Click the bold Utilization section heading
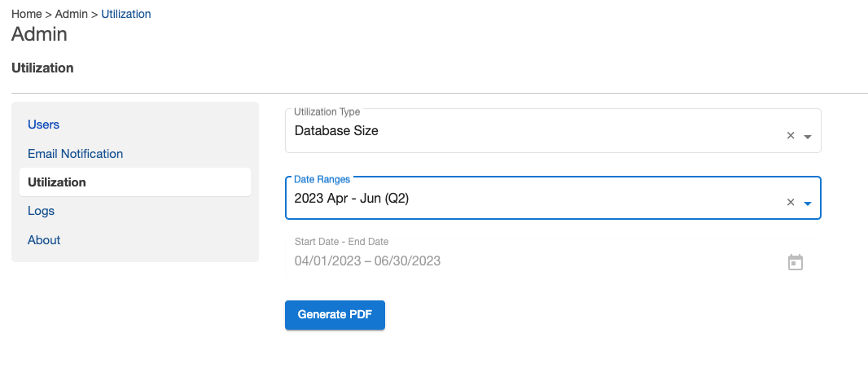The width and height of the screenshot is (868, 381). tap(42, 68)
